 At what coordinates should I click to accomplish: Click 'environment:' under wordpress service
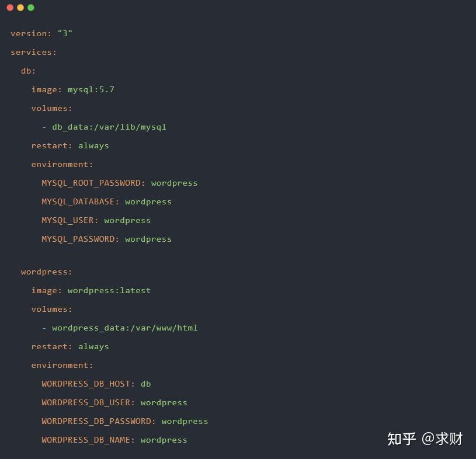click(62, 366)
